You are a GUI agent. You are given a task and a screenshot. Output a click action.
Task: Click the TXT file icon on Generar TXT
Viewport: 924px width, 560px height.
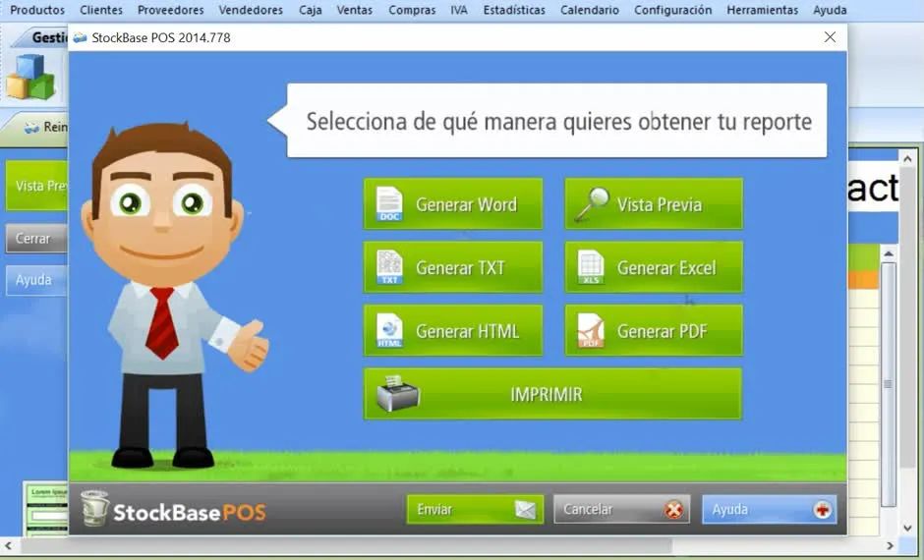389,267
